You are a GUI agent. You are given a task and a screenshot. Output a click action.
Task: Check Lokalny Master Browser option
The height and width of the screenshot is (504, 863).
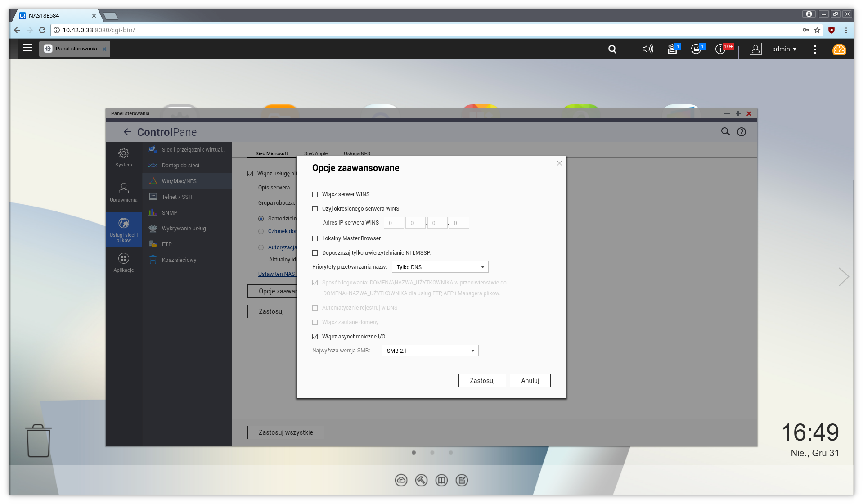point(315,238)
